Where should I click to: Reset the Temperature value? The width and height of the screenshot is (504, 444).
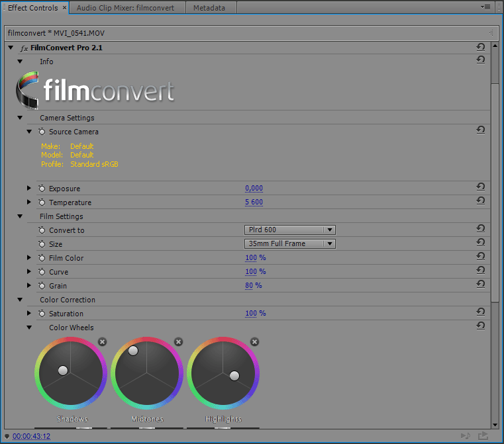pos(481,200)
